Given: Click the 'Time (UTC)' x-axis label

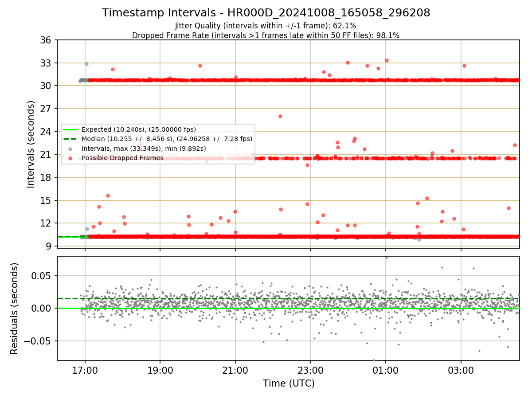Looking at the screenshot, I should [289, 383].
